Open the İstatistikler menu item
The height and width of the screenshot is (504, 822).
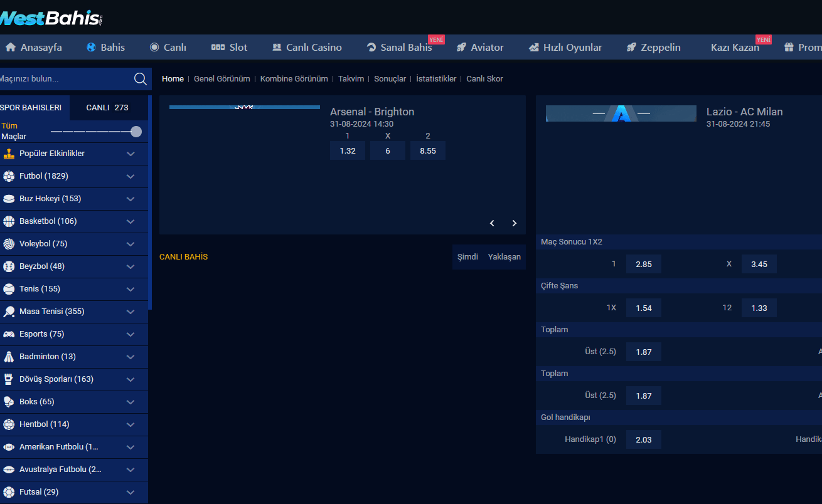coord(436,79)
